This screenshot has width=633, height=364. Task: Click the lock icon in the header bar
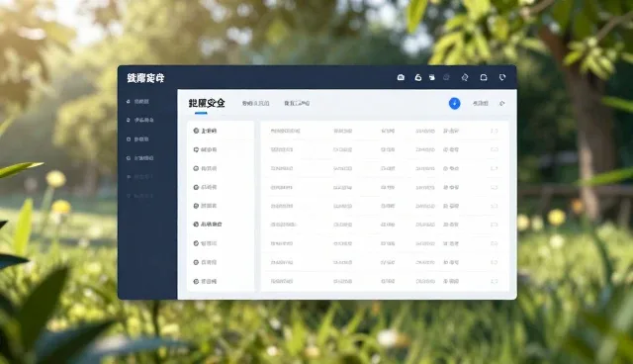pyautogui.click(x=418, y=77)
